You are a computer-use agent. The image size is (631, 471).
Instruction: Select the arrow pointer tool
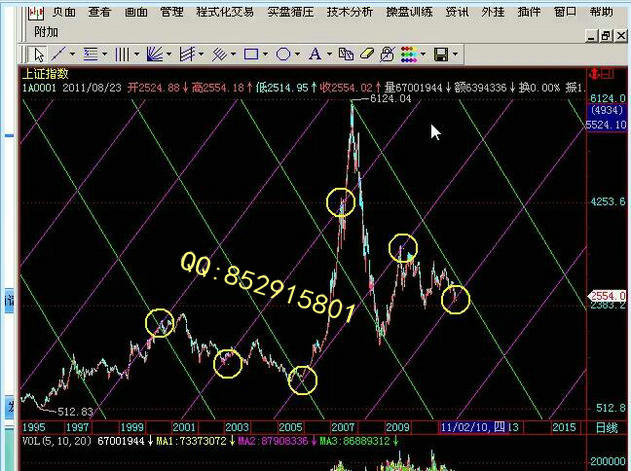(x=38, y=54)
